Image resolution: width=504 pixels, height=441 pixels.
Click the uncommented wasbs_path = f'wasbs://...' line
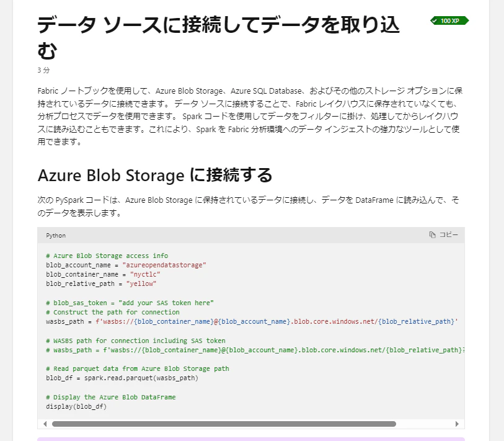click(x=252, y=322)
